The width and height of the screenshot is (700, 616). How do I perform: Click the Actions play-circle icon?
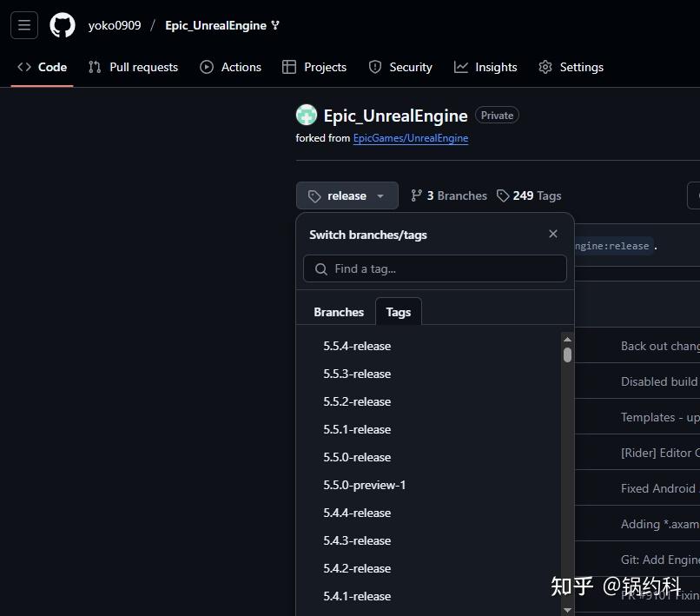(x=206, y=67)
